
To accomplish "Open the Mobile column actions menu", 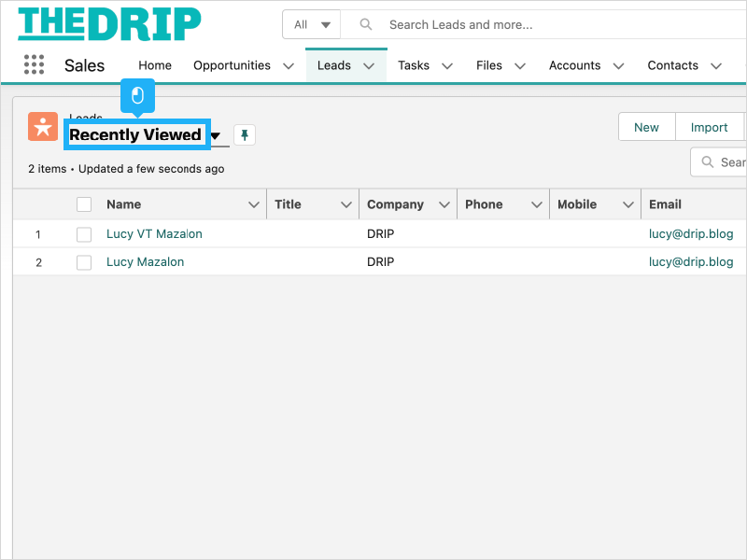I will 628,204.
